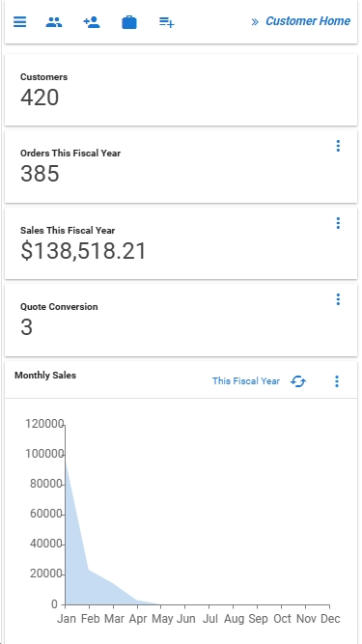Click the $138,518.21 sales figure
This screenshot has width=362, height=644.
point(83,251)
